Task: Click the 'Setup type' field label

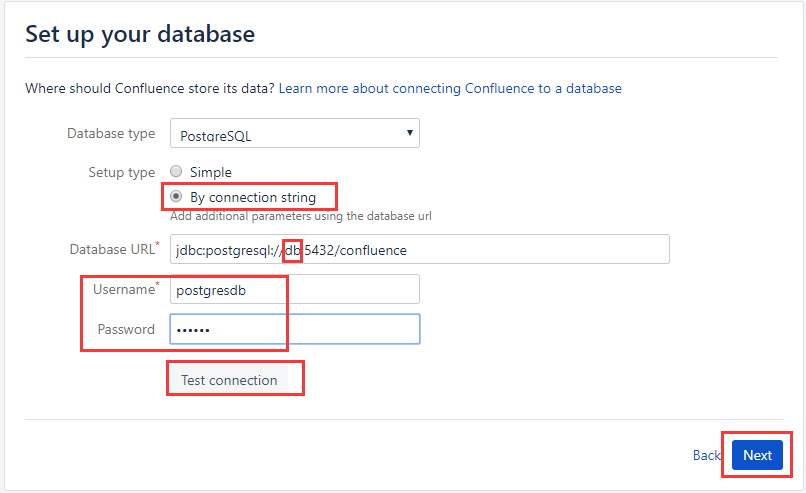Action: (121, 172)
